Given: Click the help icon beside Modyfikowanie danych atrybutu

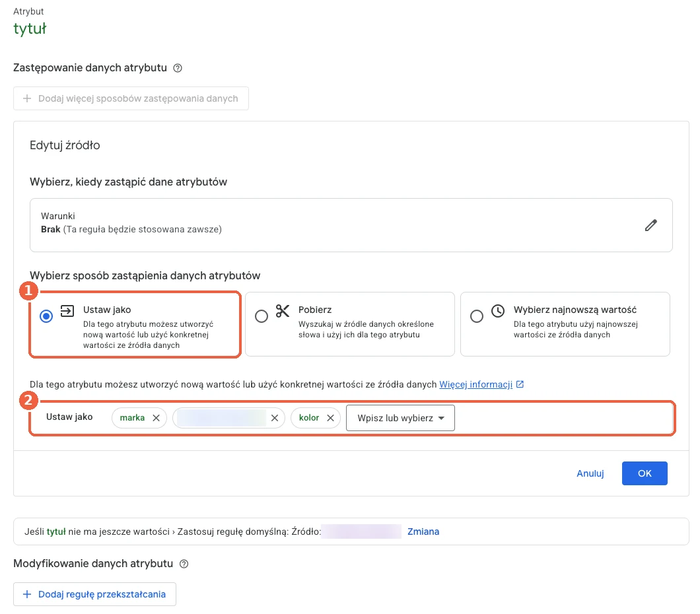Looking at the screenshot, I should (184, 564).
